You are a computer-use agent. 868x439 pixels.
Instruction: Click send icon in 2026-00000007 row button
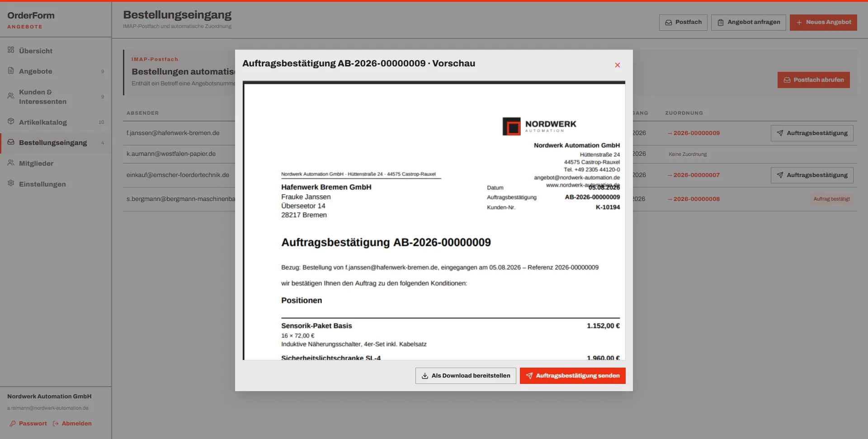(780, 175)
